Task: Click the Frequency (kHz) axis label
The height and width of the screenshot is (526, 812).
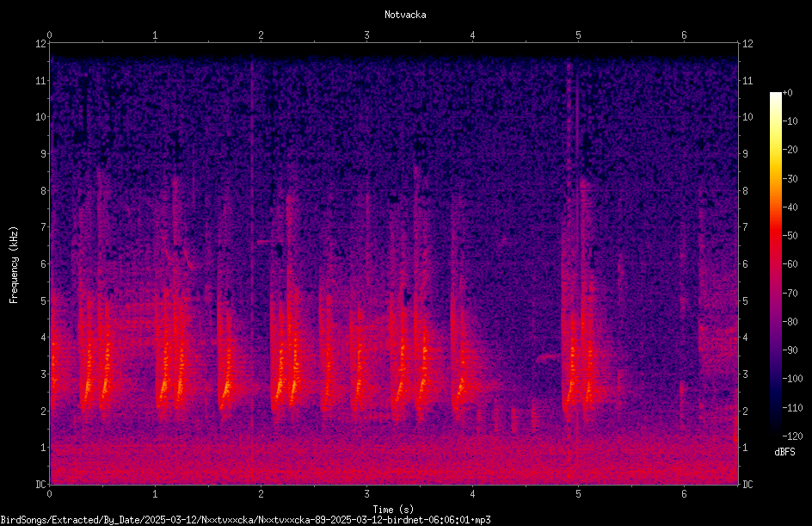Action: 14,265
